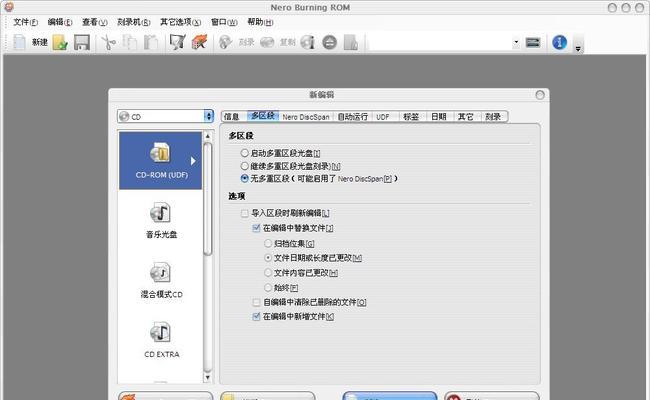The width and height of the screenshot is (650, 400).
Task: Open the CD disc type dropdown
Action: click(165, 116)
